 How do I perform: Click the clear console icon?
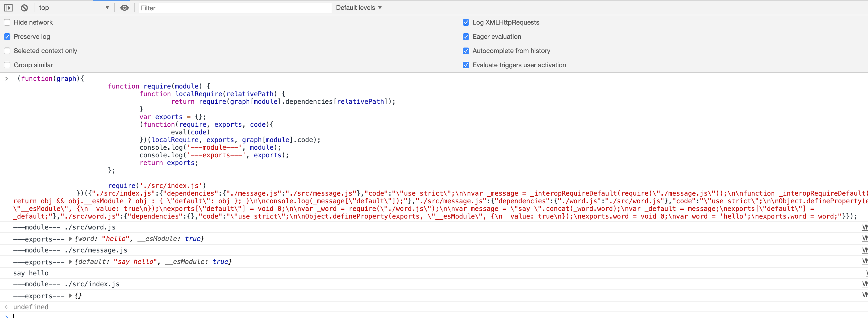24,8
